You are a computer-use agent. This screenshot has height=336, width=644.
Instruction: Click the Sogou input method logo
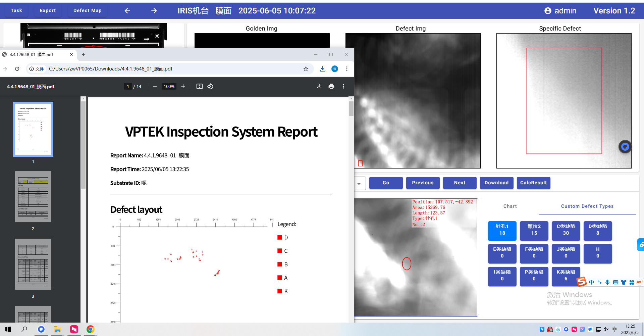(x=582, y=282)
